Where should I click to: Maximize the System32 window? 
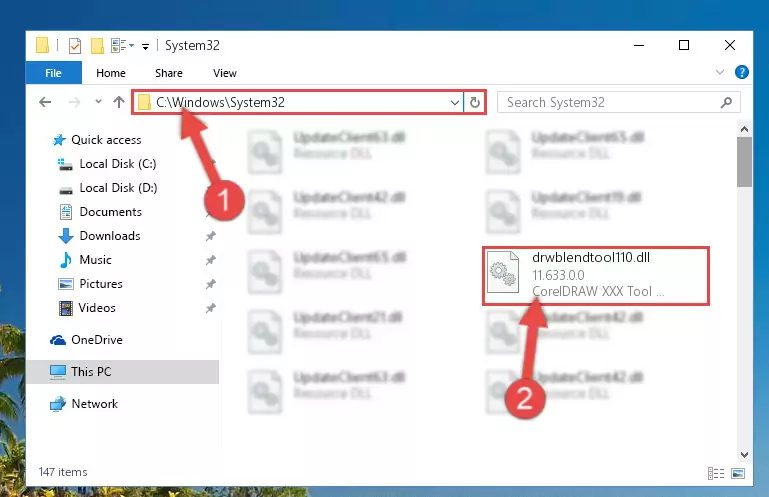coord(684,45)
